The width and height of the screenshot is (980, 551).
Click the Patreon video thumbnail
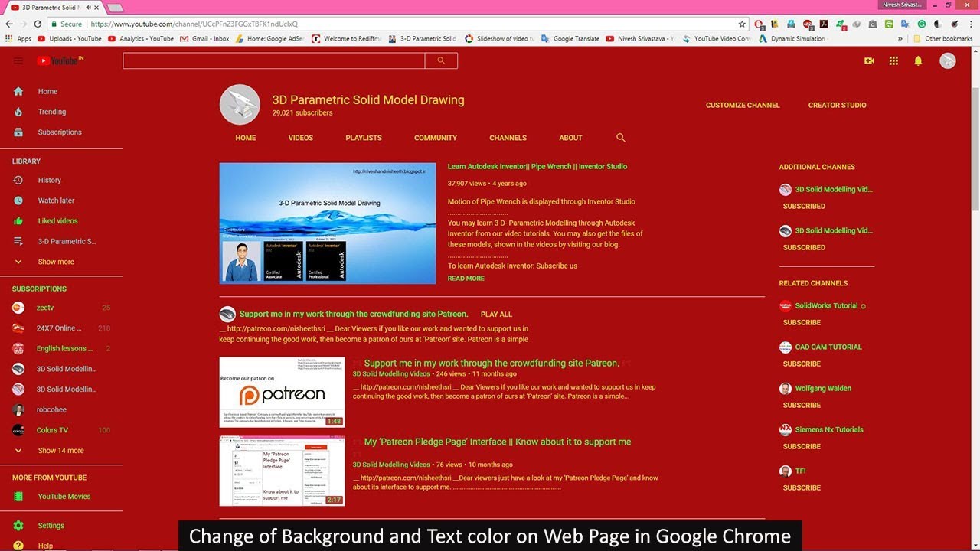pyautogui.click(x=282, y=392)
